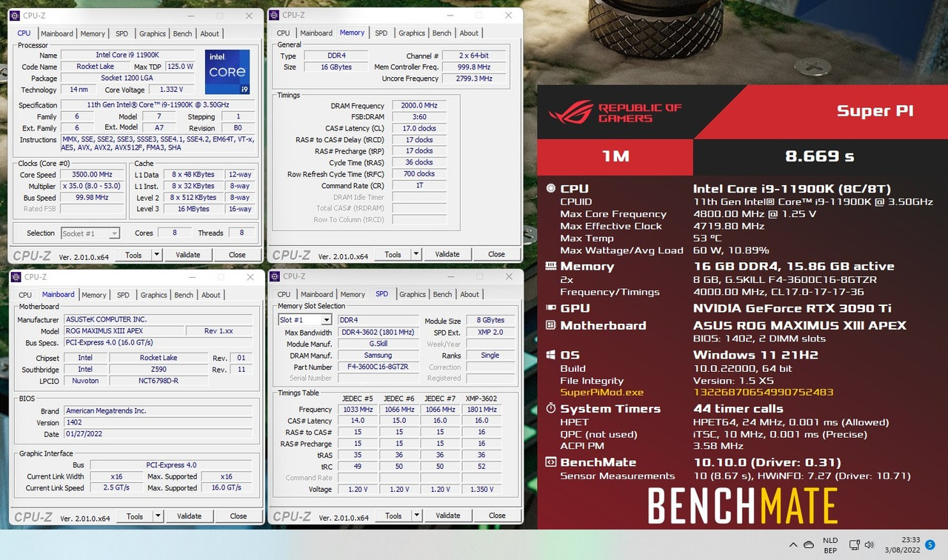Click the LPCIO model NCT6798D-R
Screen dimensions: 948x560
coord(158,381)
